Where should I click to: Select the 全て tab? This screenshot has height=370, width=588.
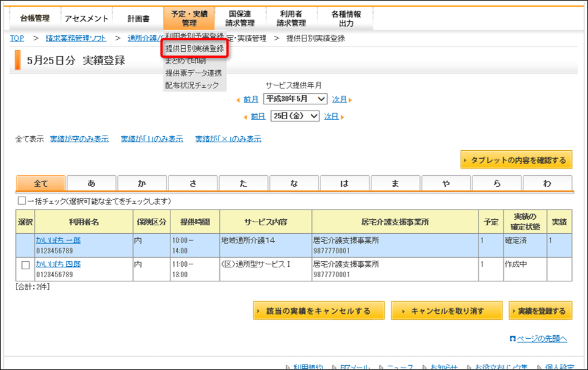pos(41,183)
